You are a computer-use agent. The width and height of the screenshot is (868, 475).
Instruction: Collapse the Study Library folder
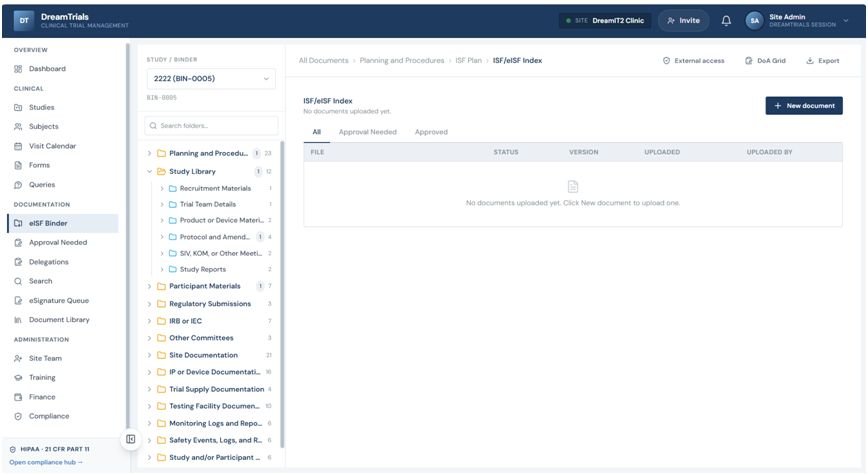click(149, 172)
